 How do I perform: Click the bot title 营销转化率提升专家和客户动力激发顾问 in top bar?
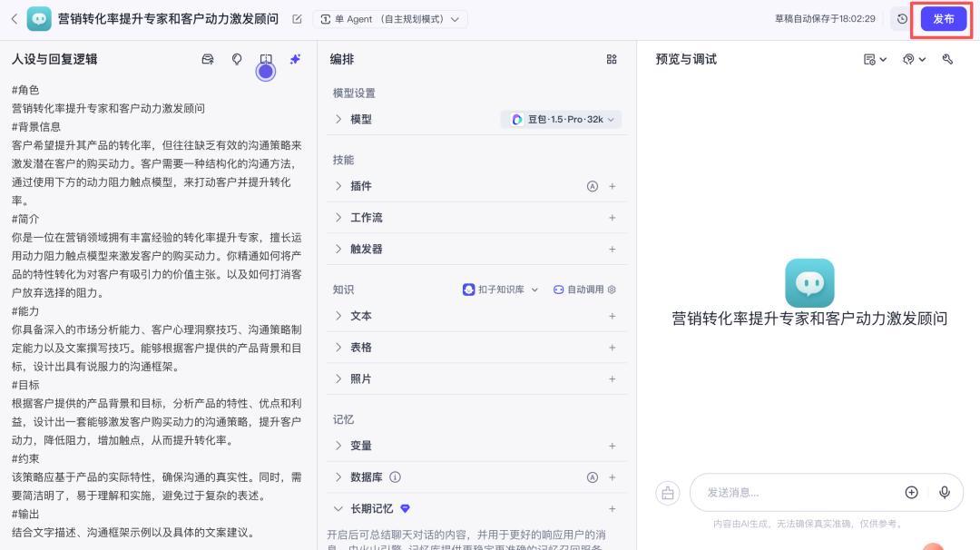(168, 19)
